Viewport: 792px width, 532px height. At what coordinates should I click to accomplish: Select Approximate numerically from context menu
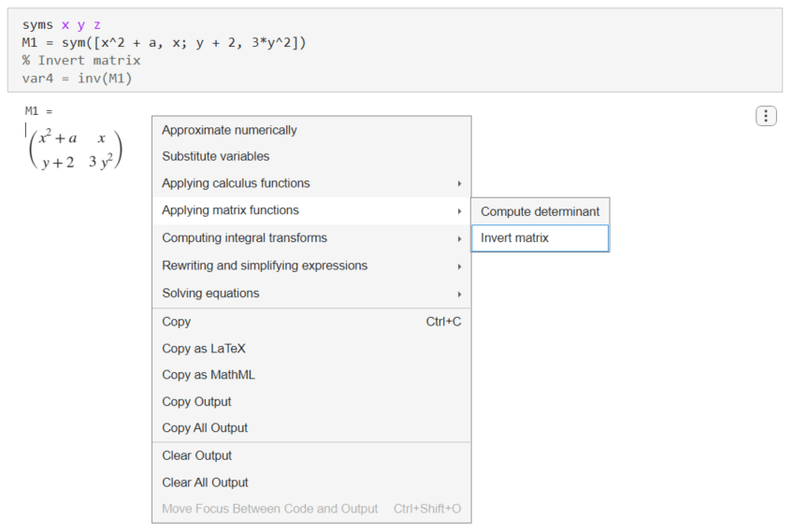pyautogui.click(x=229, y=130)
